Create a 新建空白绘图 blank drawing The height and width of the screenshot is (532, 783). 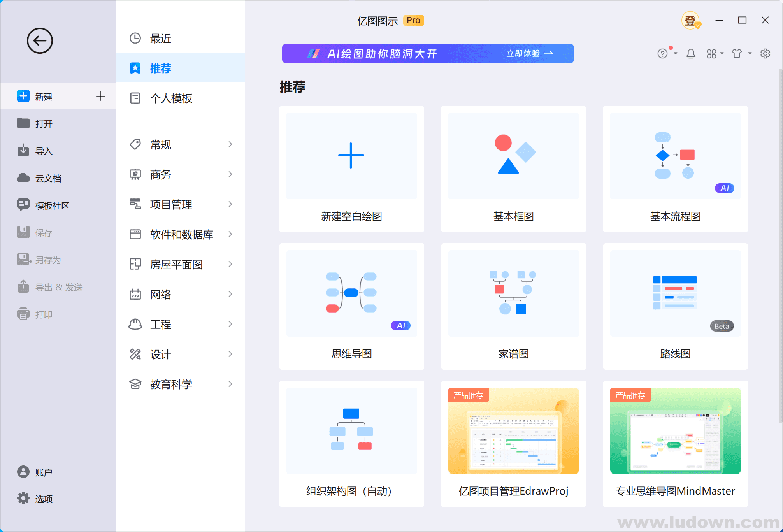351,169
